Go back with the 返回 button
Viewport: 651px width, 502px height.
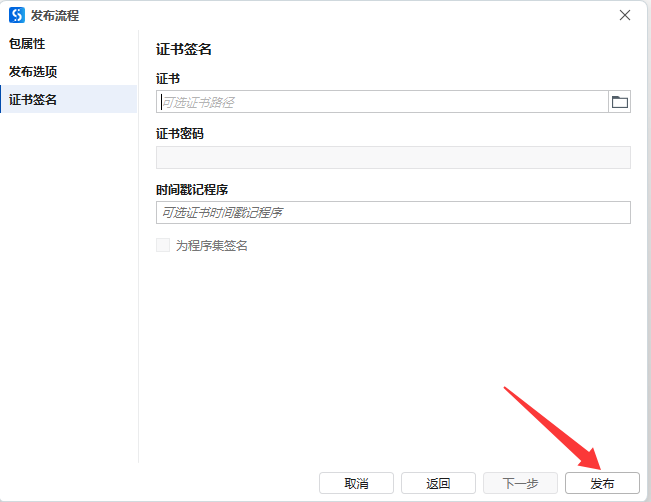pyautogui.click(x=438, y=483)
